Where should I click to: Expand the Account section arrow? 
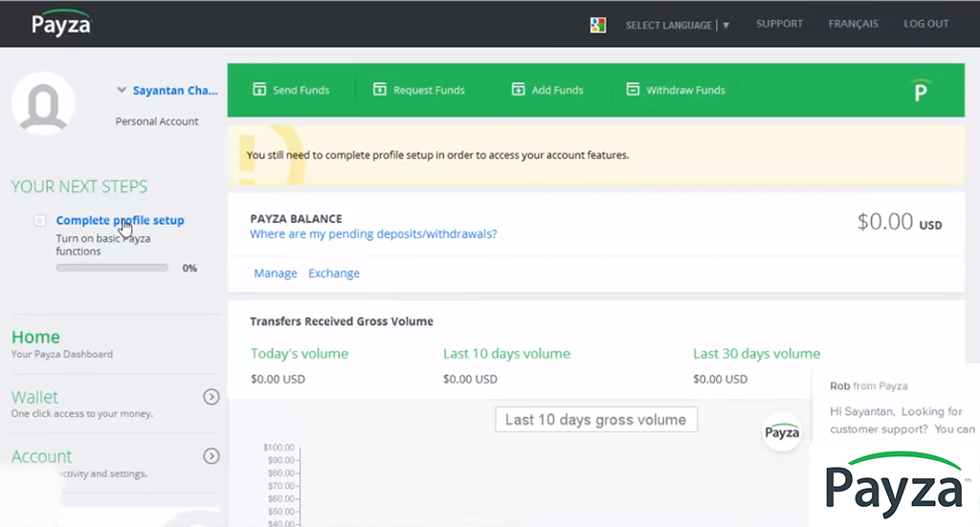coord(212,456)
